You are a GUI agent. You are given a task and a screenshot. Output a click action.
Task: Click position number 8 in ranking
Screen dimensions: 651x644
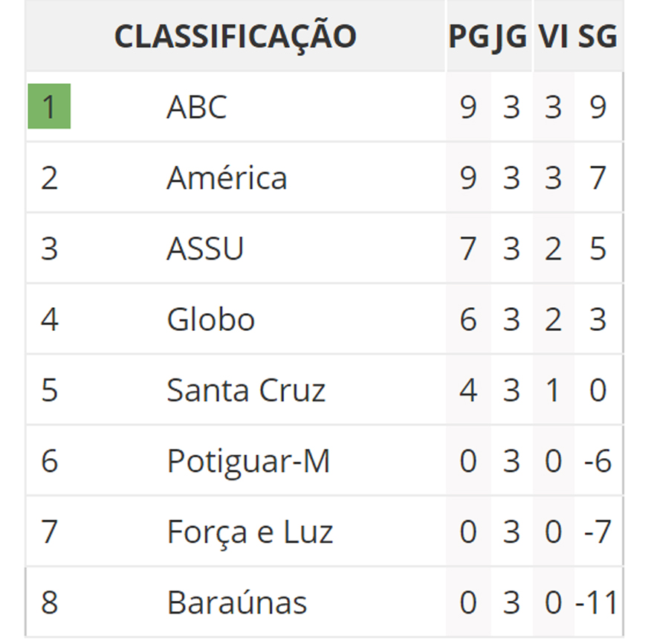tap(49, 602)
